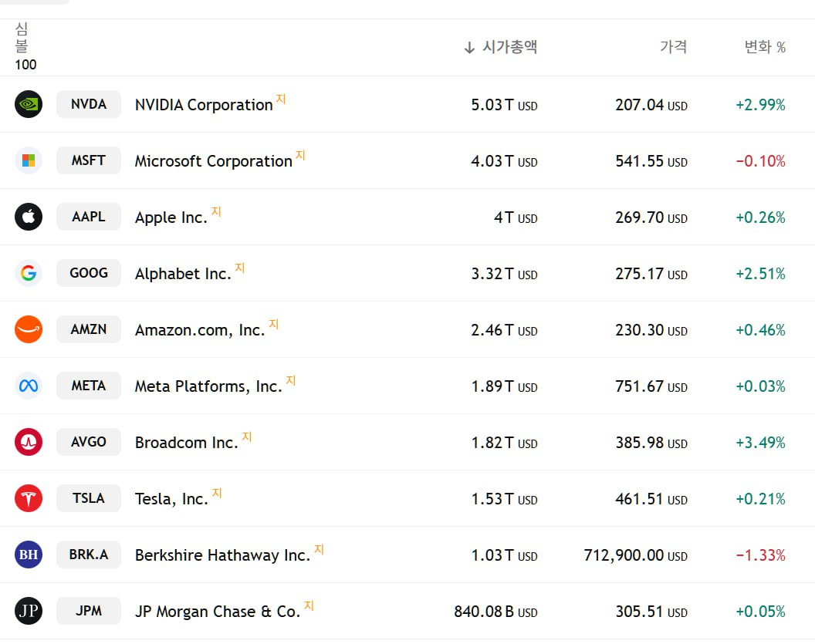The width and height of the screenshot is (815, 644).
Task: Open the META ticker symbol
Action: click(x=88, y=386)
